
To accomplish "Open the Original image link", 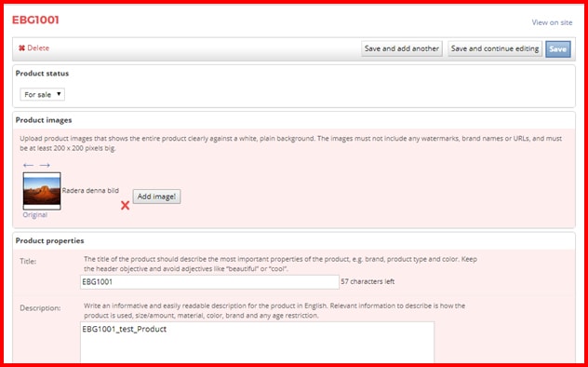I will tap(34, 215).
